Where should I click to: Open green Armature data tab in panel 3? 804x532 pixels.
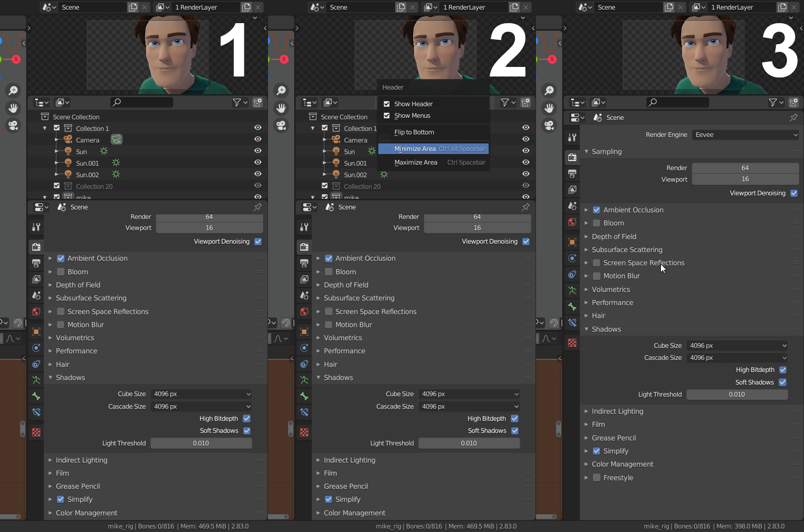[x=572, y=290]
